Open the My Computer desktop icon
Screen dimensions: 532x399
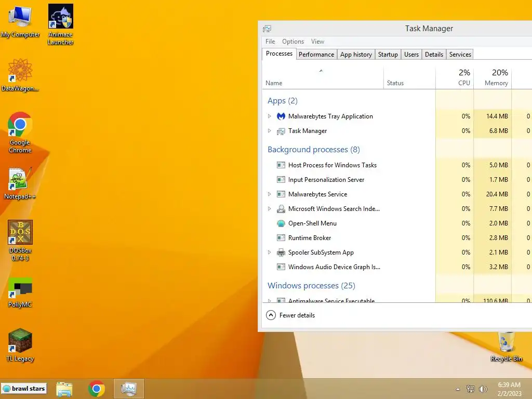click(20, 21)
